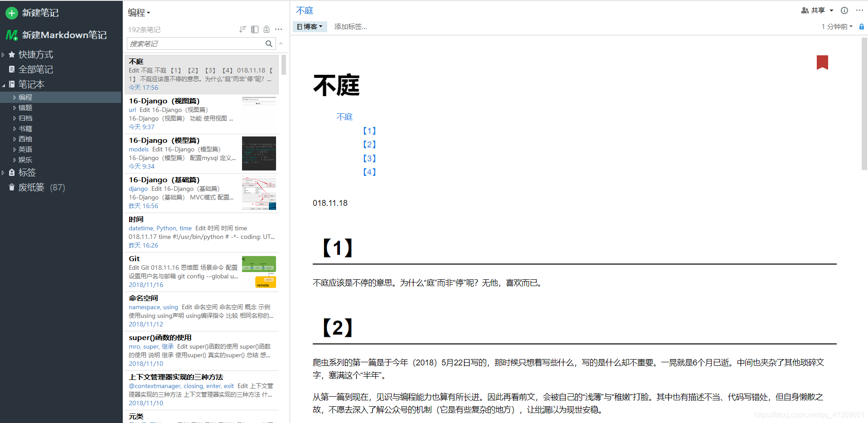
Task: Click the 16-Django（模型篇） code thumbnail
Action: (x=259, y=153)
